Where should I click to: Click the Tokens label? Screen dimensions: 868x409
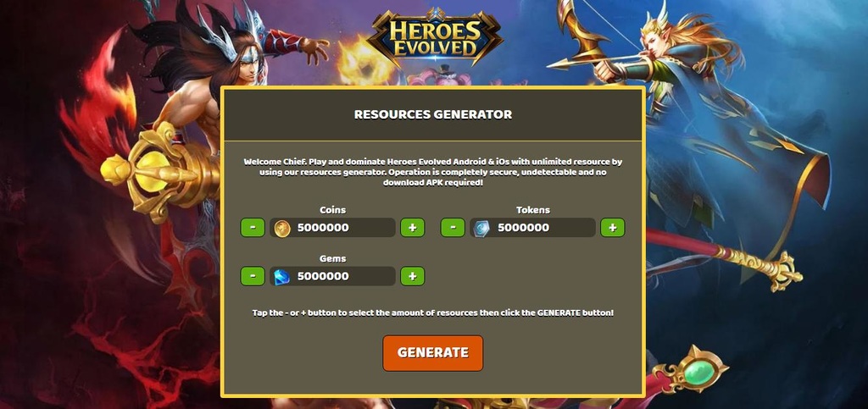click(533, 210)
